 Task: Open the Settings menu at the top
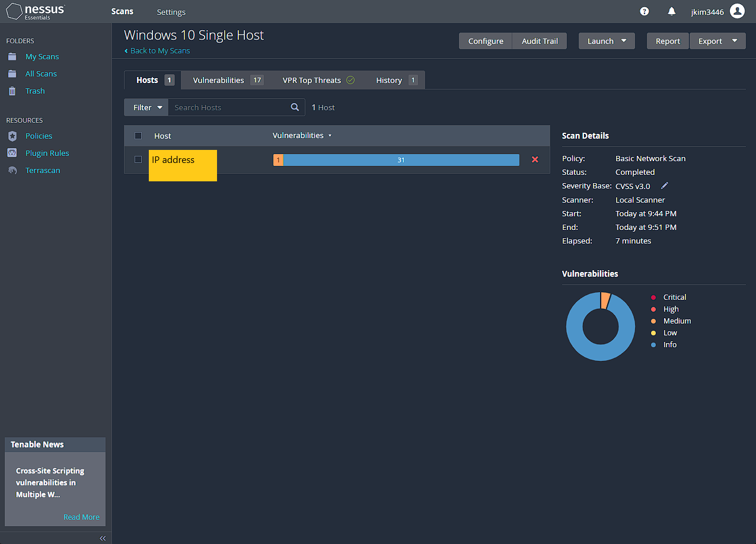click(171, 12)
